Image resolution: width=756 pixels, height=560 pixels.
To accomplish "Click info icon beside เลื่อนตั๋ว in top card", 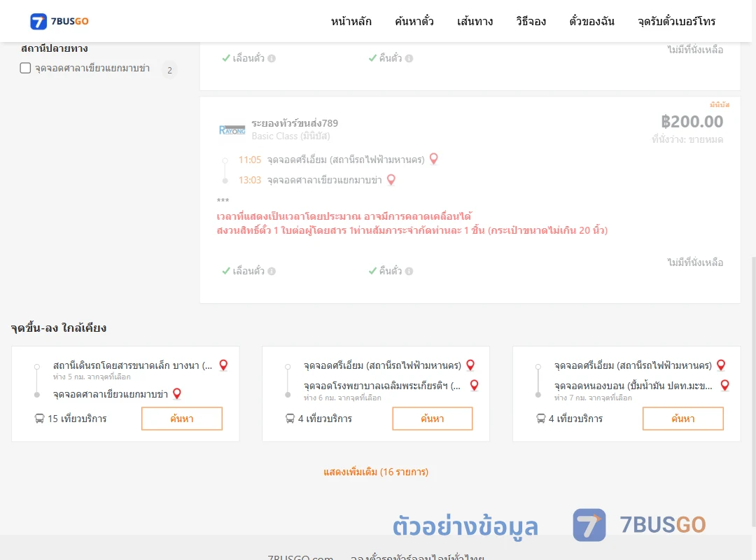I will (x=272, y=58).
